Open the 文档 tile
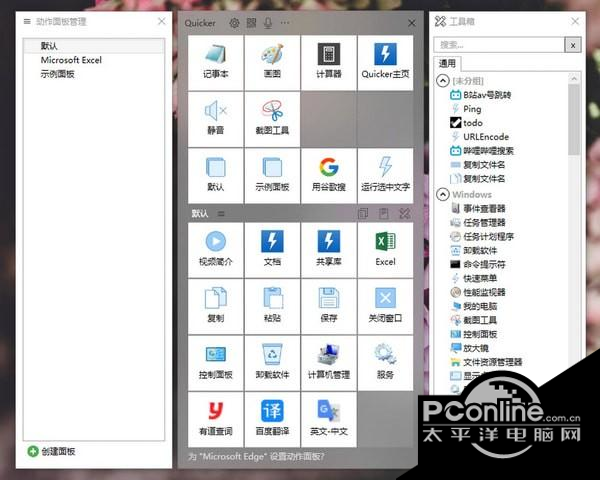 point(272,250)
